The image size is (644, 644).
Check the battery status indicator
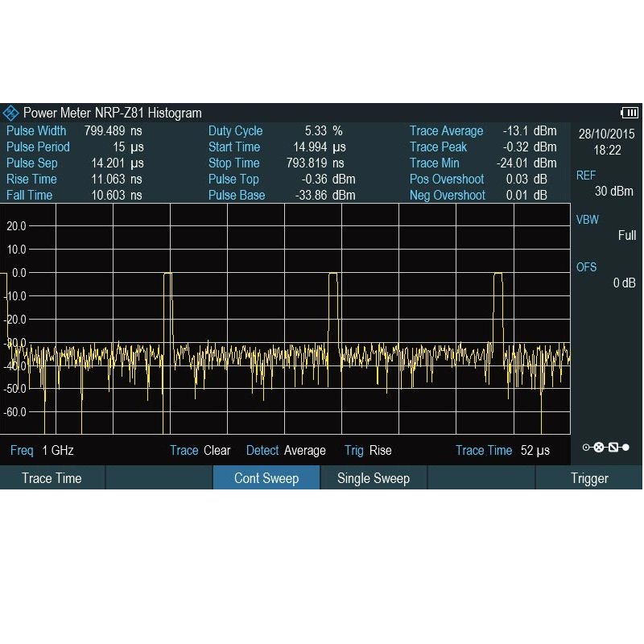[628, 113]
